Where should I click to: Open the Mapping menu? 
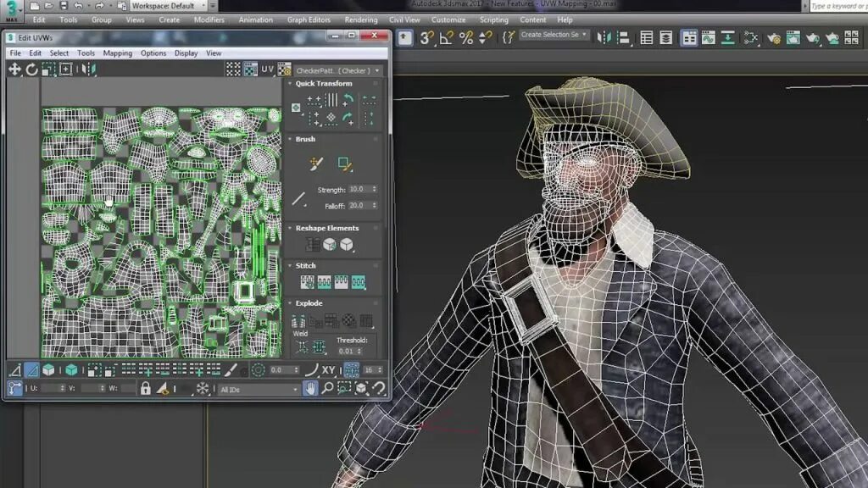click(x=117, y=53)
